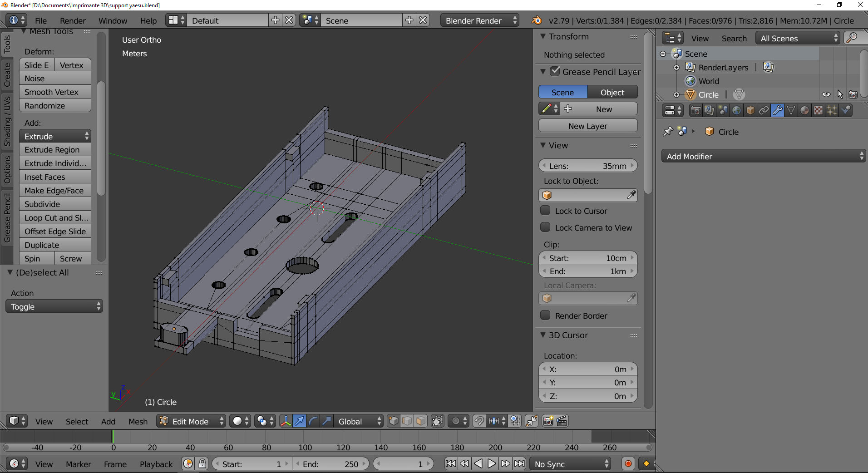Collapse the Scene tree in outliner
Screen dimensions: 868x473
[x=663, y=54]
